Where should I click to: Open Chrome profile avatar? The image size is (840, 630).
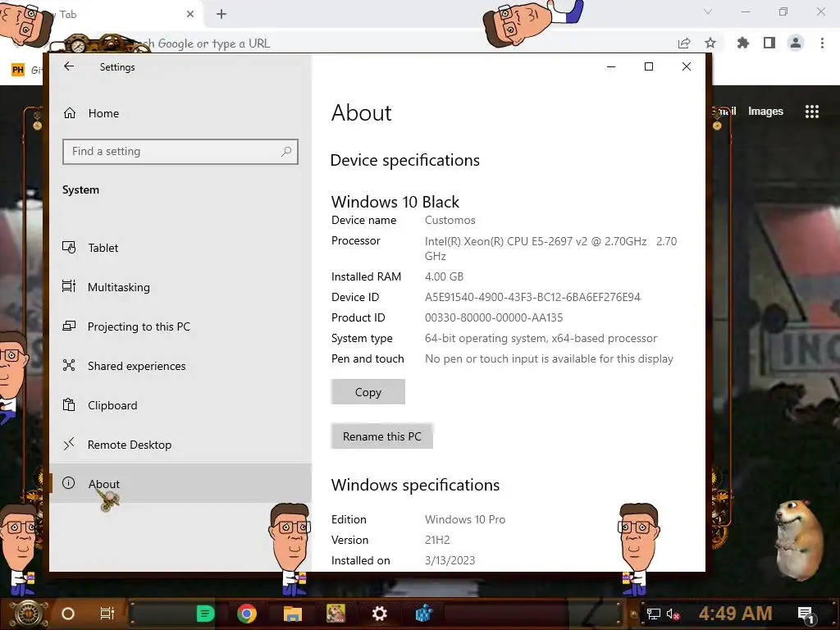[x=796, y=43]
